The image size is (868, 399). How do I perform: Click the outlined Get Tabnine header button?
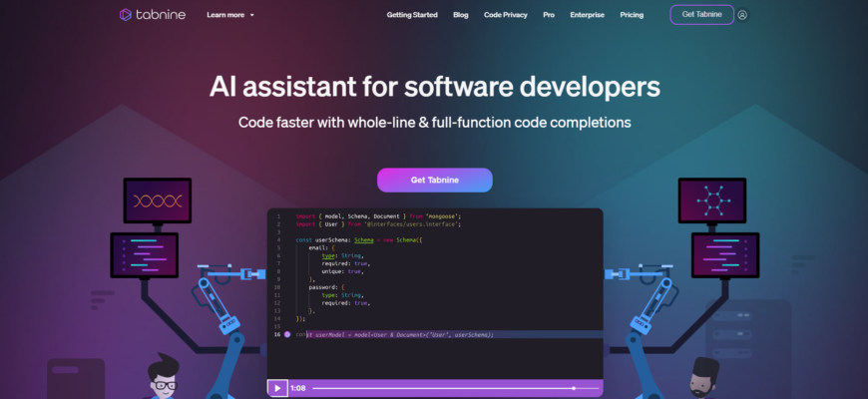pos(702,14)
